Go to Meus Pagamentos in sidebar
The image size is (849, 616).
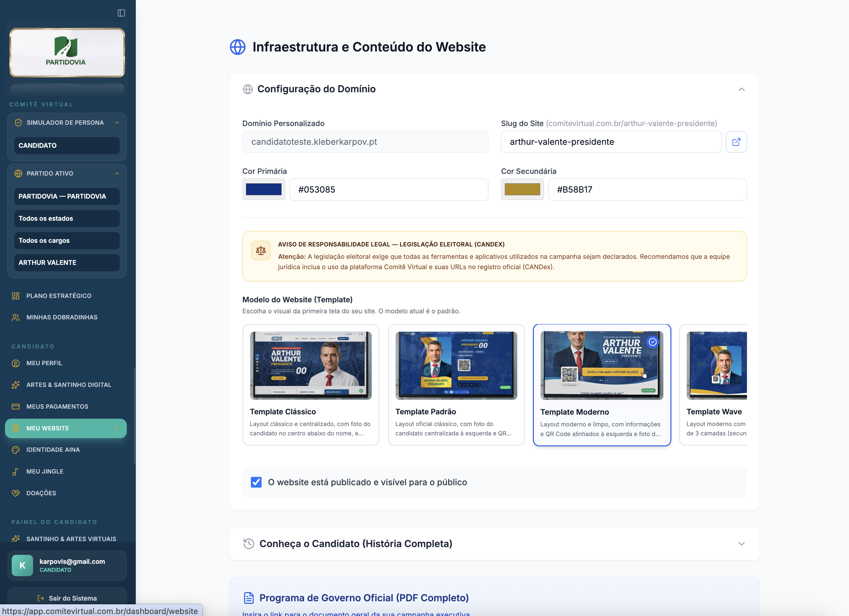[x=66, y=406]
